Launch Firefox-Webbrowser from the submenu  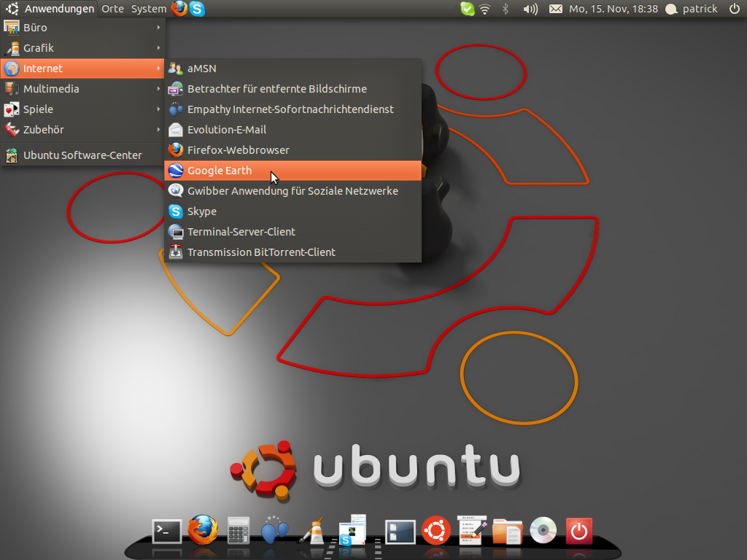pyautogui.click(x=293, y=150)
